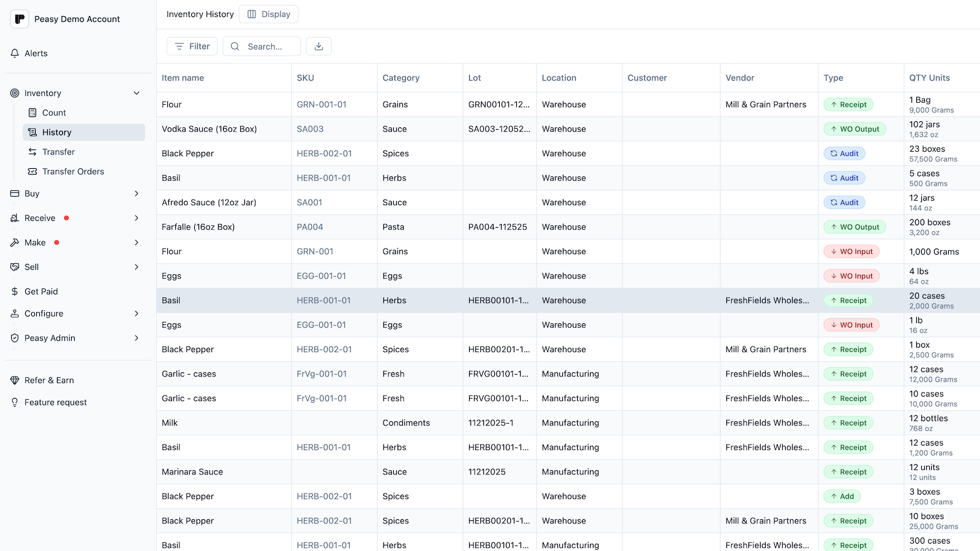This screenshot has width=980, height=551.
Task: Click the Sell tag icon in sidebar
Action: point(15,267)
